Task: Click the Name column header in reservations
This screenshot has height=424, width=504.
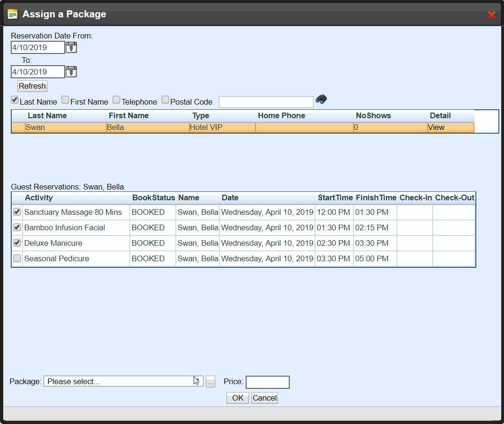Action: pos(188,198)
